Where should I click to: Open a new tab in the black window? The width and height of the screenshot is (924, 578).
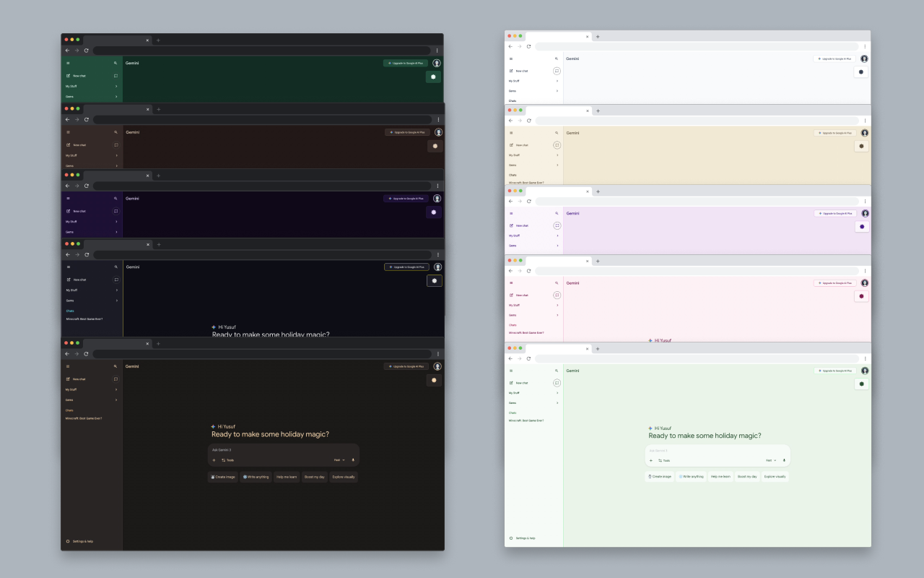(159, 343)
